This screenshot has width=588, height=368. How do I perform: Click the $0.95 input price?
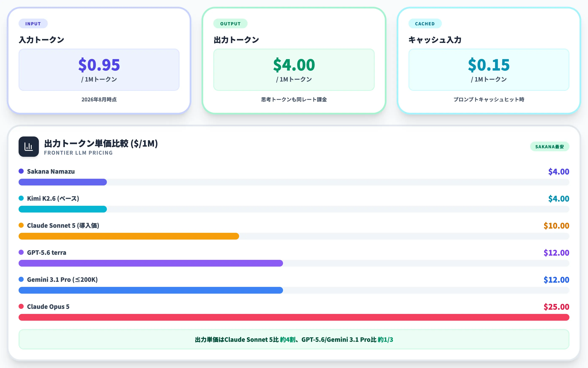pyautogui.click(x=99, y=65)
